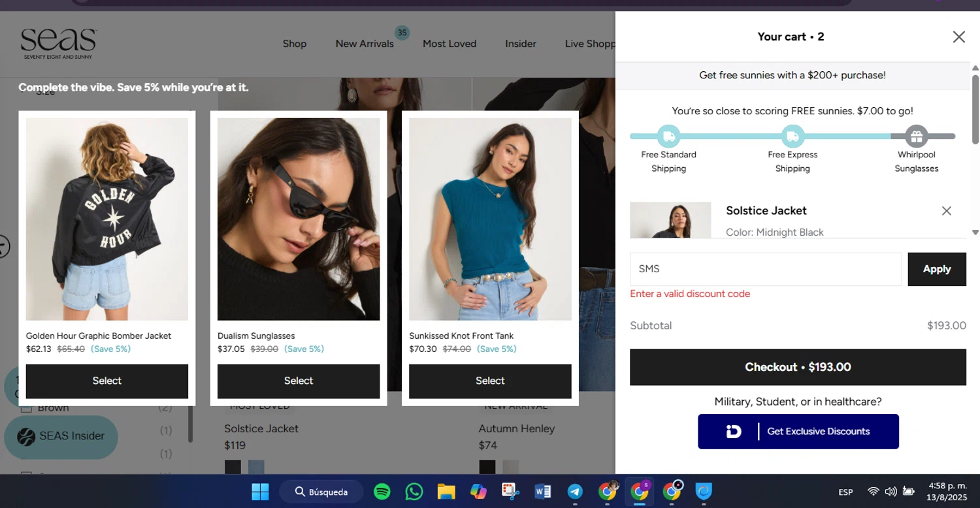Click the SEAS logo in the header
980x508 pixels.
[59, 44]
